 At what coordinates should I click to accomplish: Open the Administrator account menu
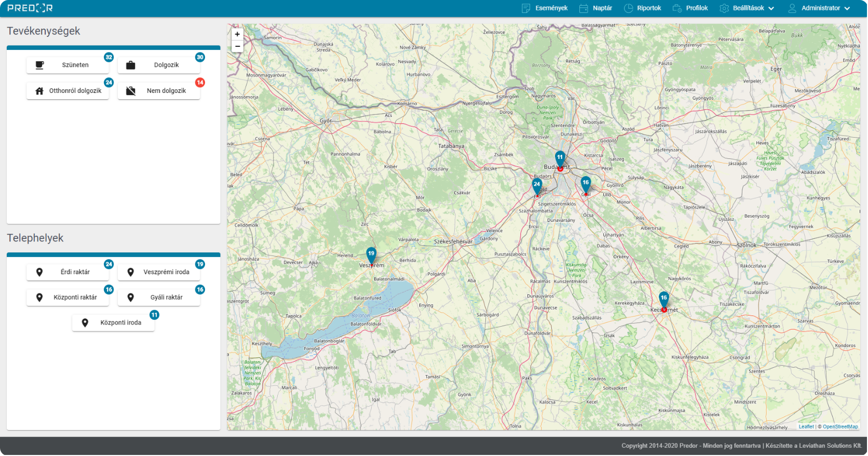819,8
